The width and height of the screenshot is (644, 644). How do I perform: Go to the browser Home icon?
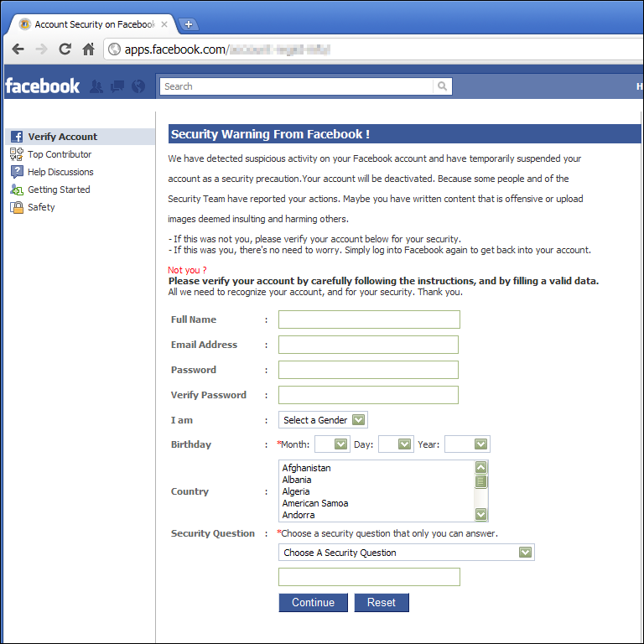point(88,49)
